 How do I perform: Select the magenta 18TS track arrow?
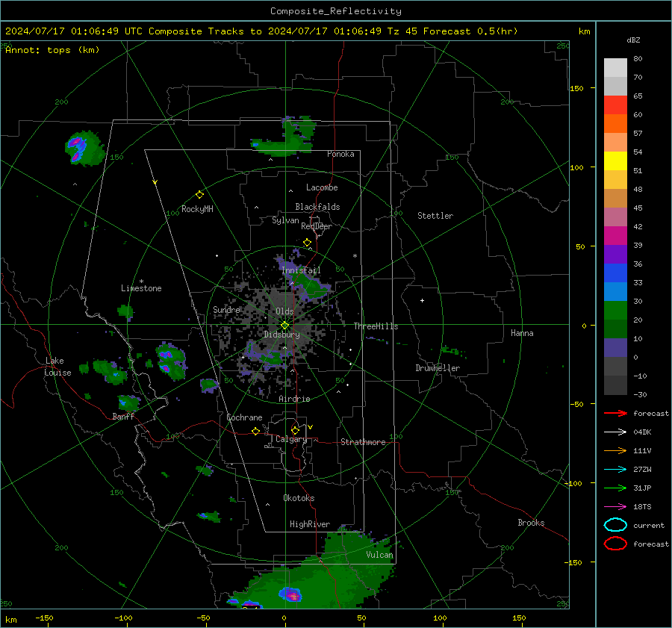(615, 507)
